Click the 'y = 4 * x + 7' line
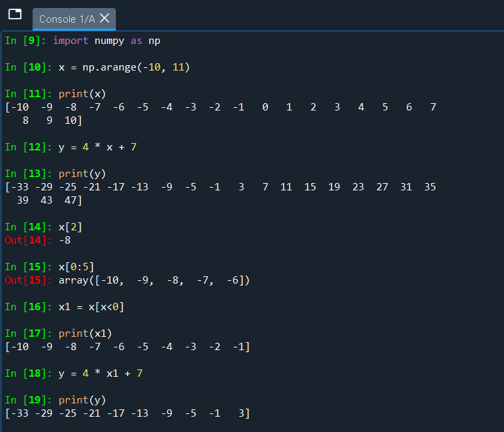This screenshot has width=504, height=432. (x=97, y=147)
